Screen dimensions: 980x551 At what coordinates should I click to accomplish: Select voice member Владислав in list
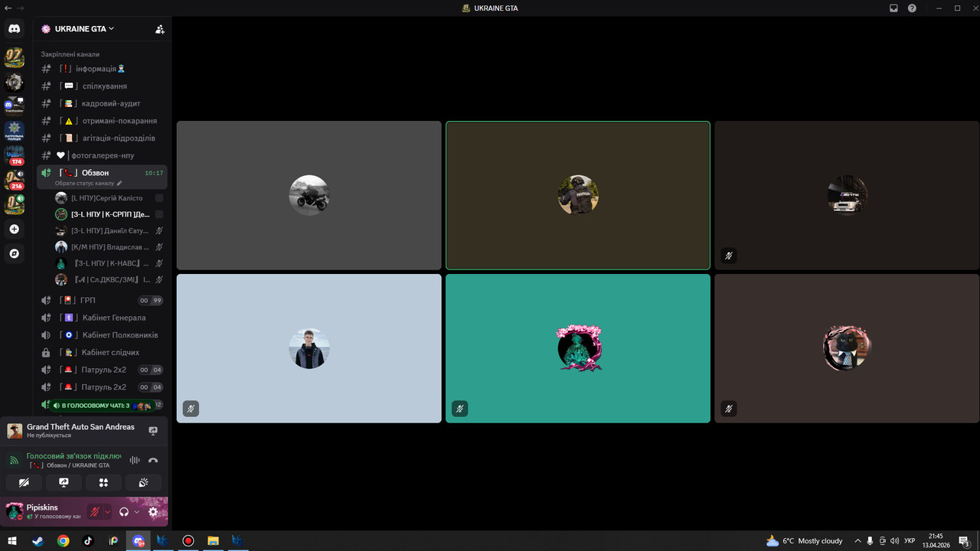[x=109, y=247]
